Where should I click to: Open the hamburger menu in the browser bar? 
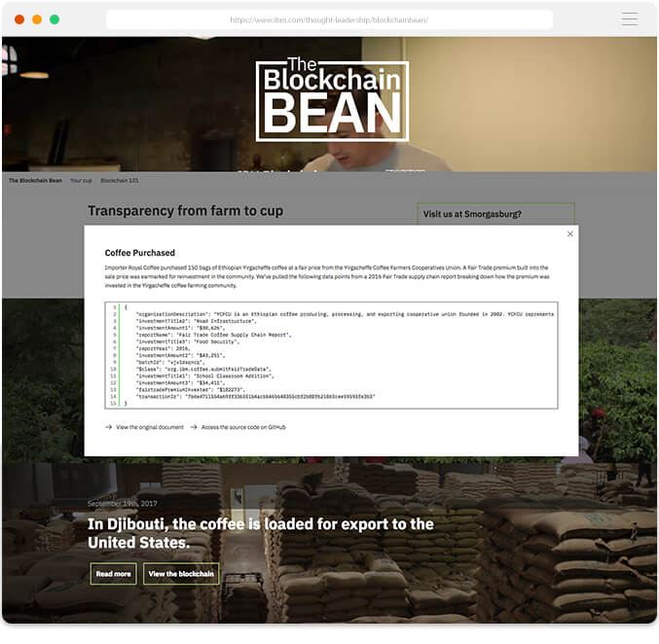pos(629,19)
